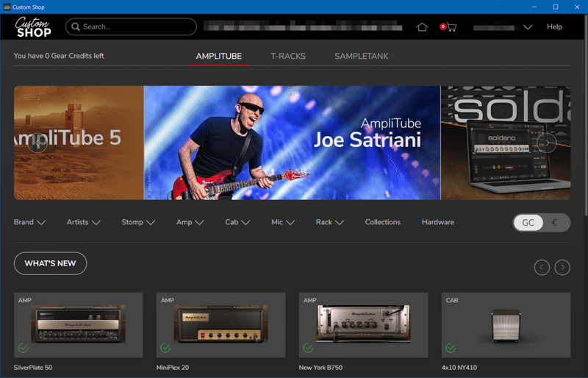The width and height of the screenshot is (588, 378).
Task: Switch prices to Gear Credits (GC)
Action: (528, 223)
